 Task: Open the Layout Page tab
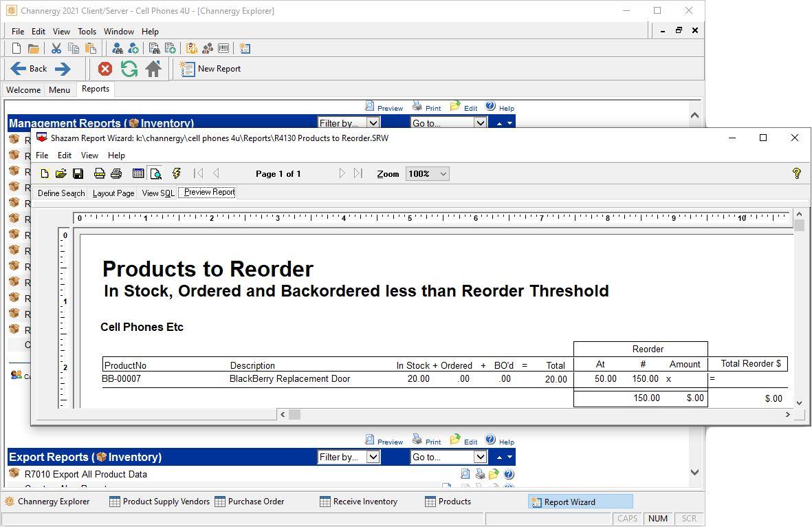click(113, 193)
